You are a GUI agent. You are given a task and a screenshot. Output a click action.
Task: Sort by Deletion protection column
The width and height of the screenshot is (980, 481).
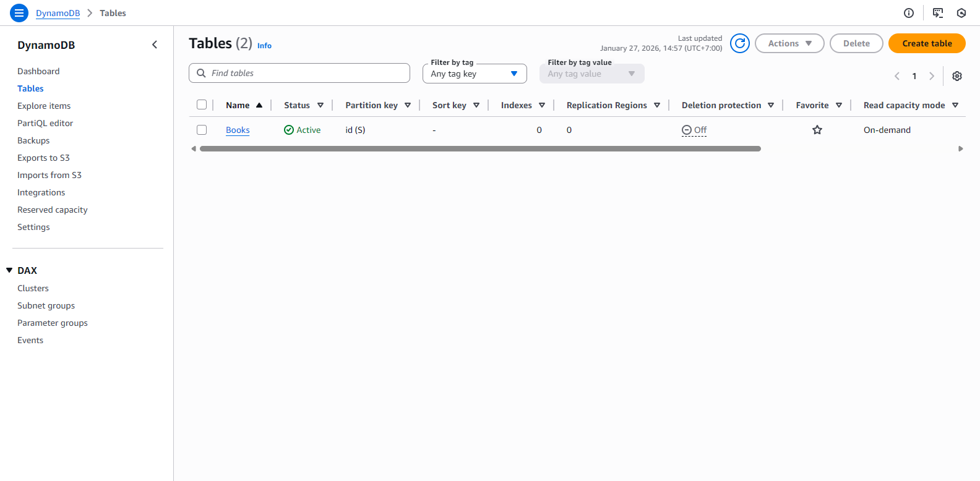[771, 105]
